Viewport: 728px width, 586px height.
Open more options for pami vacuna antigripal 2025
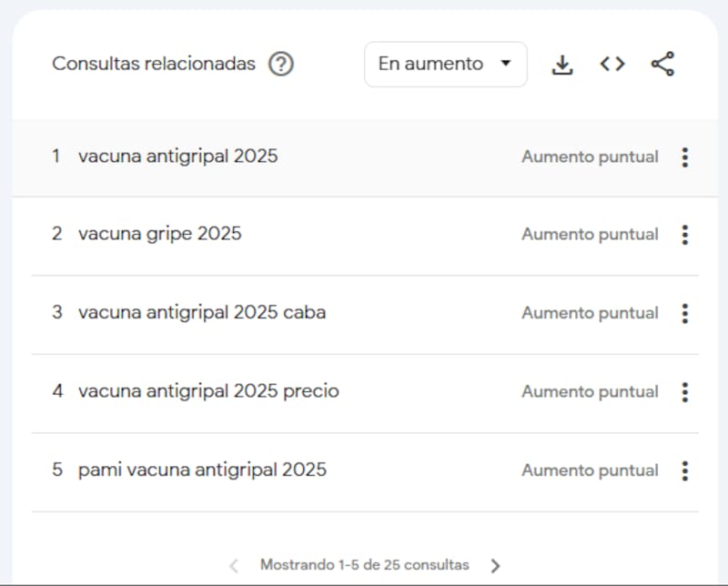[685, 470]
